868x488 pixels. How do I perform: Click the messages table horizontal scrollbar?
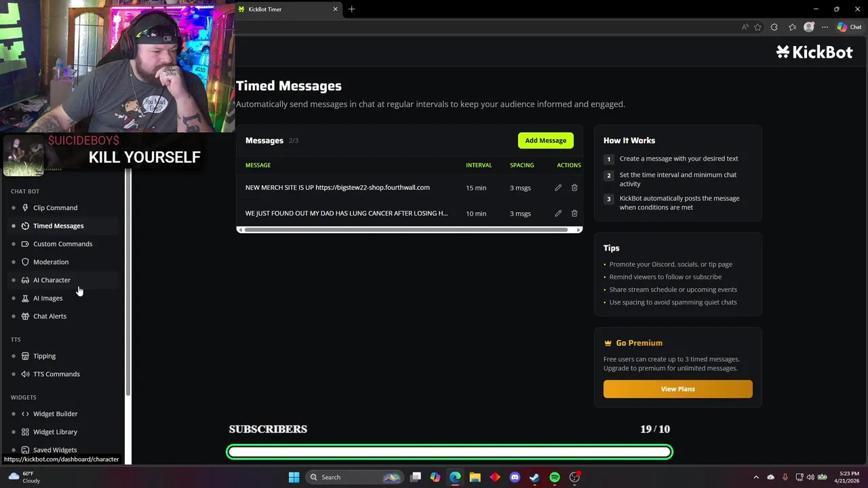tap(406, 230)
